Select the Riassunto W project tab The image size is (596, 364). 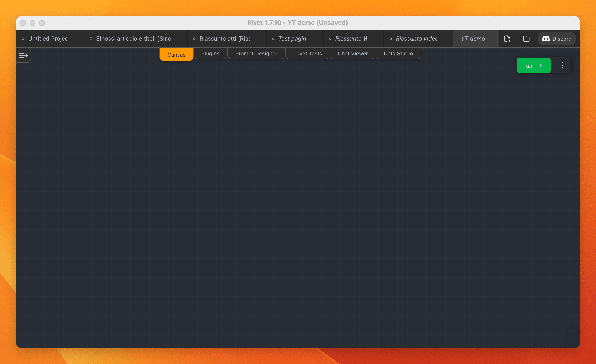point(353,39)
